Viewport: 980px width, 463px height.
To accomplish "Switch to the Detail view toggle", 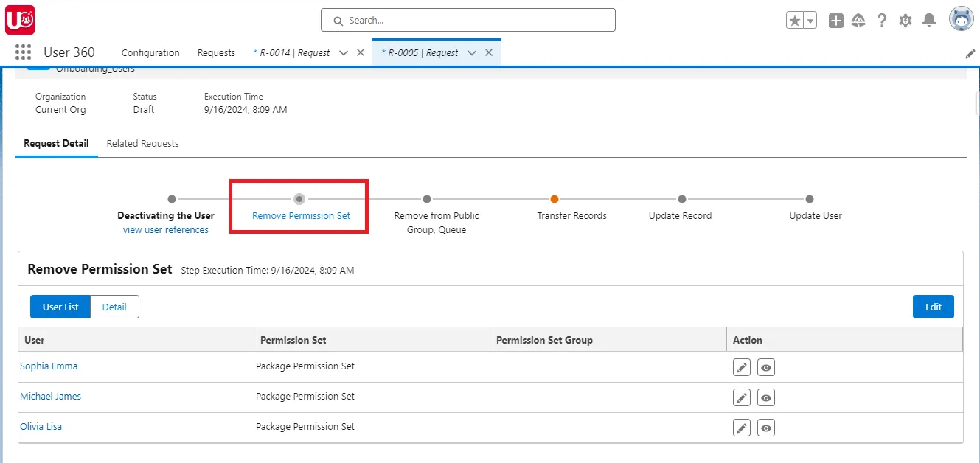I will 114,307.
